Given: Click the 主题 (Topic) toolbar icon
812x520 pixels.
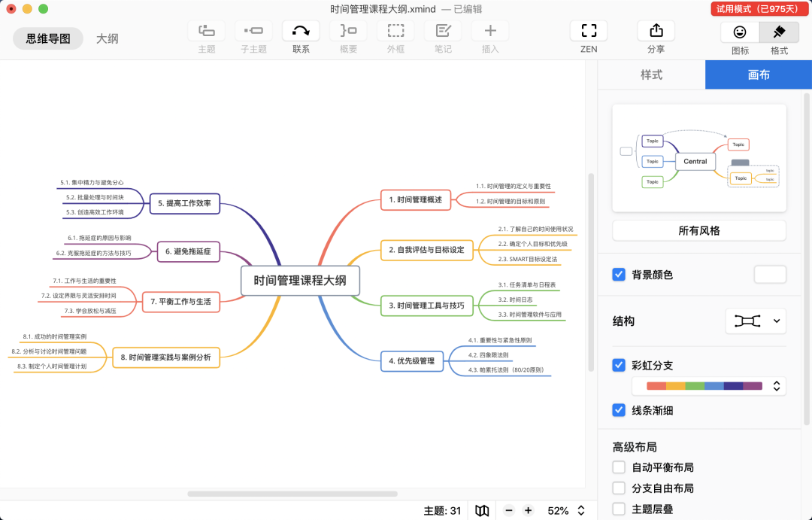Looking at the screenshot, I should click(x=206, y=31).
